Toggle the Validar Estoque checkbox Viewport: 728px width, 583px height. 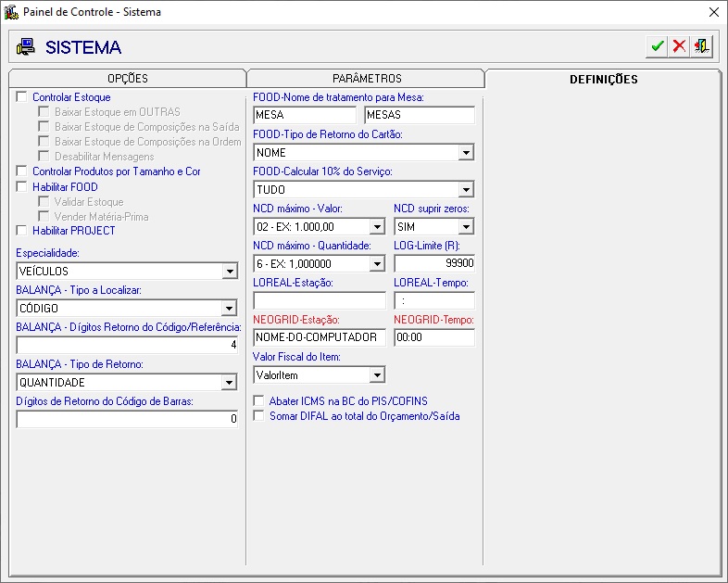[x=44, y=202]
